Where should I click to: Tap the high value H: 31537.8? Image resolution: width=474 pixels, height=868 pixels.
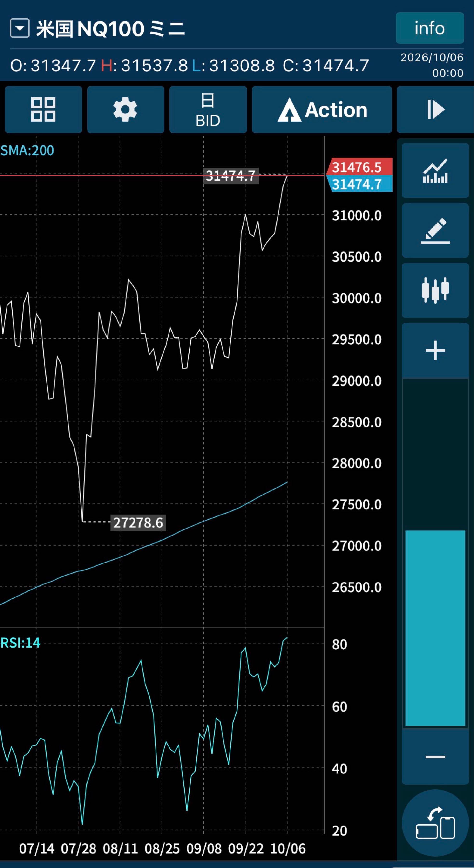coord(144,65)
